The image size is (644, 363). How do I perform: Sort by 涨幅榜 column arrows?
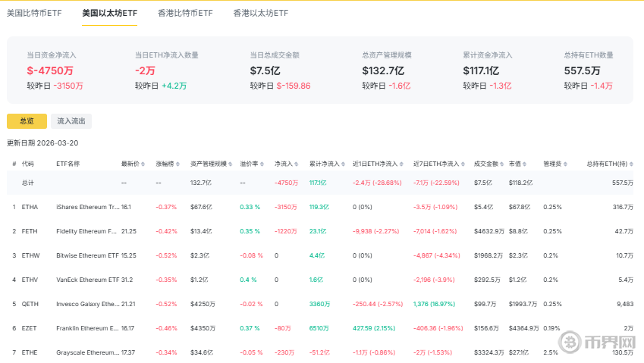[177, 164]
